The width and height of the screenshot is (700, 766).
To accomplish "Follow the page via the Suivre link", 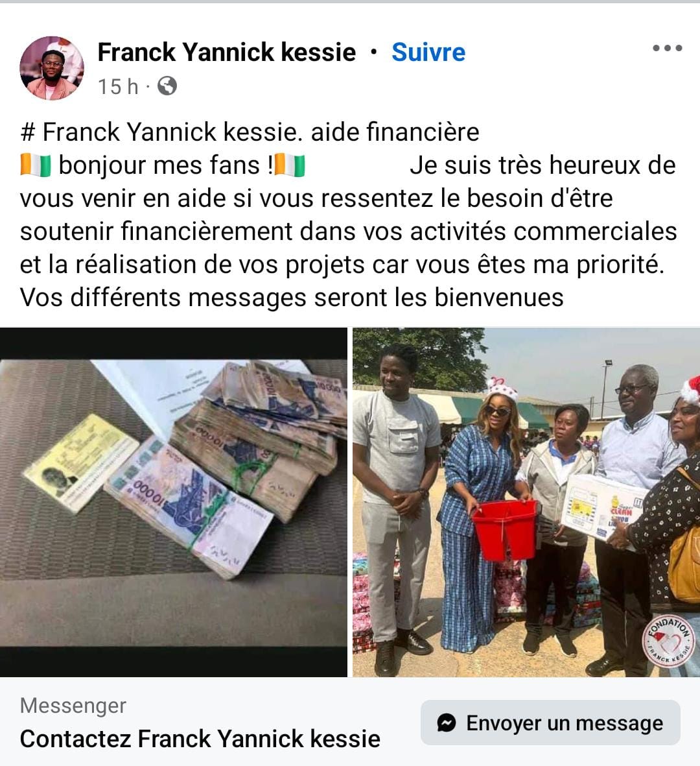I will (428, 52).
